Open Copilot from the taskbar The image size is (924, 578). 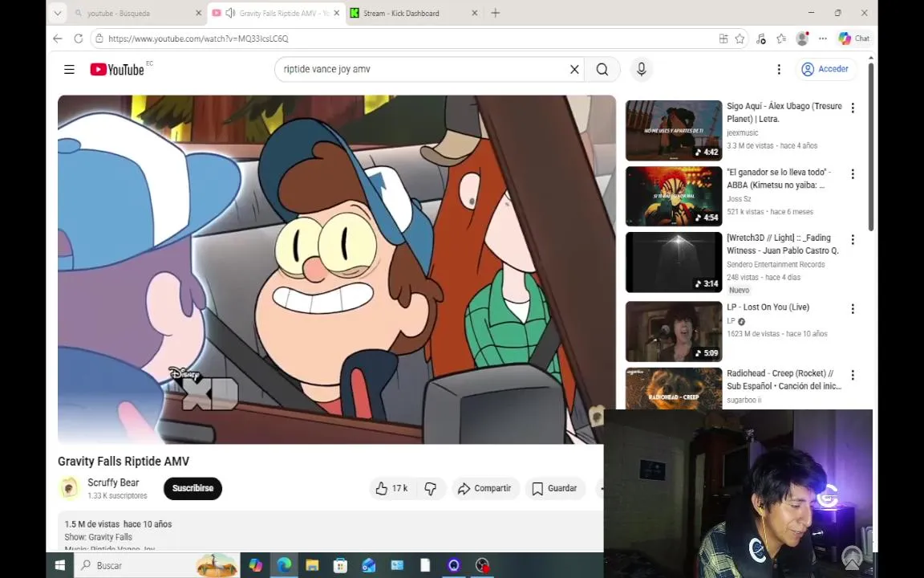click(255, 565)
